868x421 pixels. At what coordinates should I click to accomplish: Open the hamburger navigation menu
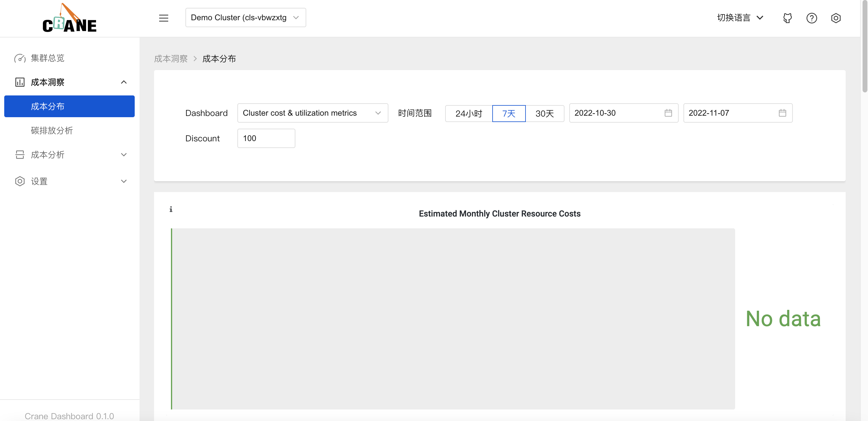click(x=164, y=18)
